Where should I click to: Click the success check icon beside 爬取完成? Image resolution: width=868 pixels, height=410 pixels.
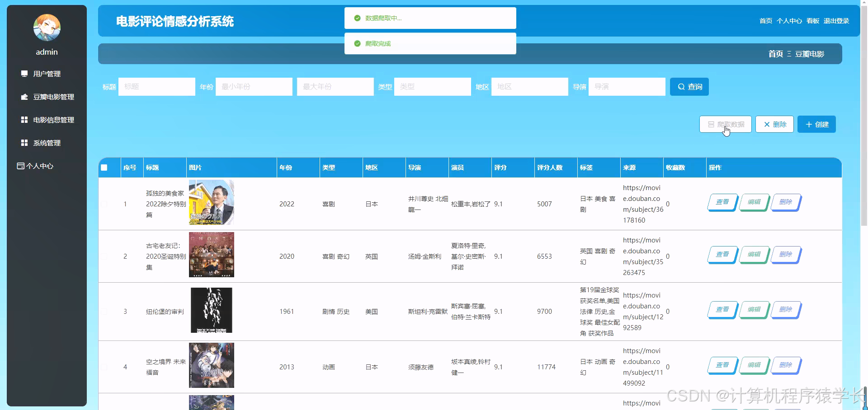click(357, 43)
